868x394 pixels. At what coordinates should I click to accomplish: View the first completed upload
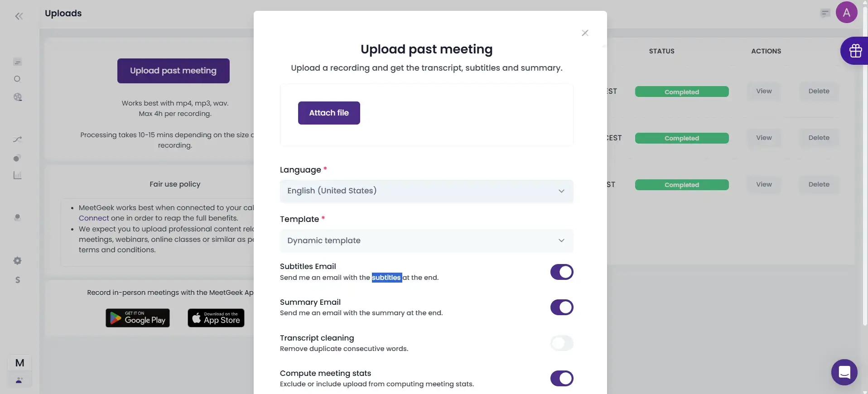point(763,91)
